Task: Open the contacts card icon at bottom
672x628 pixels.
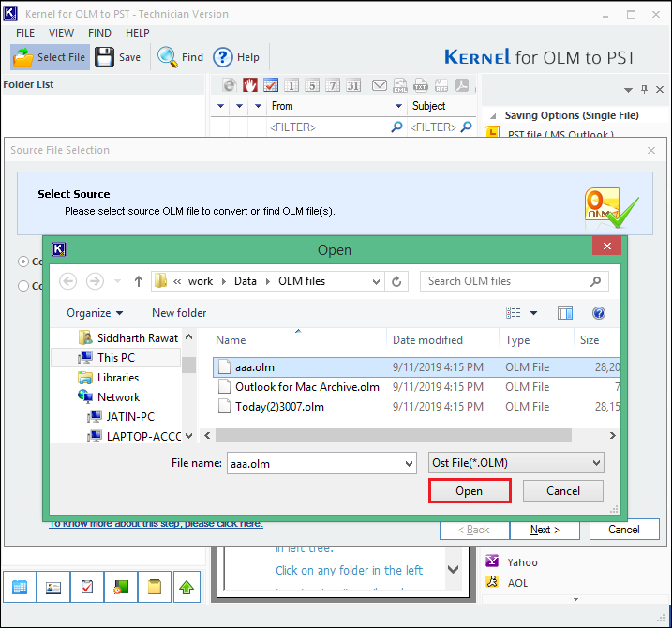Action: [53, 587]
